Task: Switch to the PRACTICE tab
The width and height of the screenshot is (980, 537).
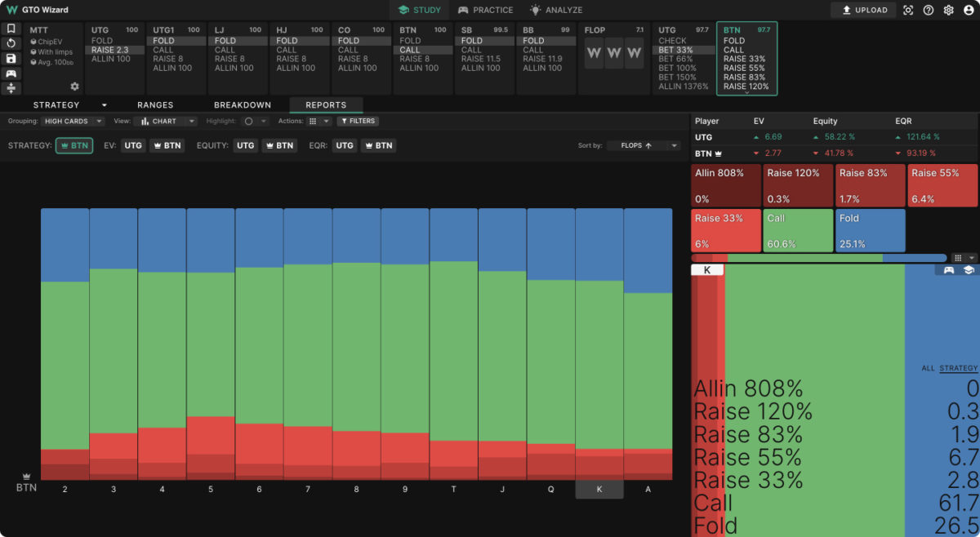Action: tap(486, 10)
